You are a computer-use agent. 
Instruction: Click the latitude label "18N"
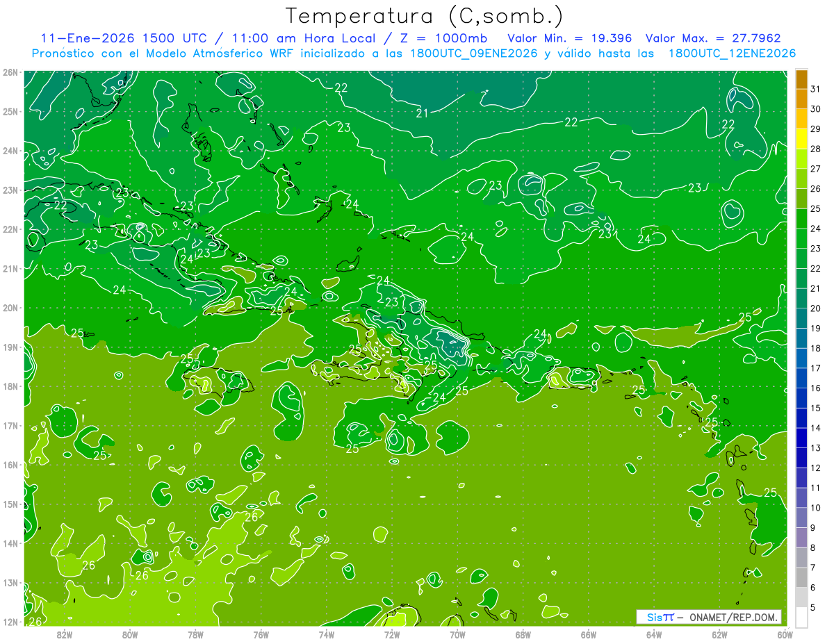point(10,386)
